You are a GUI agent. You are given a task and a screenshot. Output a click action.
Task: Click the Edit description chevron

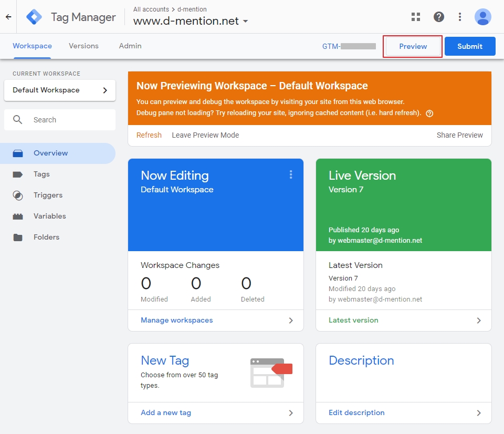click(x=479, y=413)
